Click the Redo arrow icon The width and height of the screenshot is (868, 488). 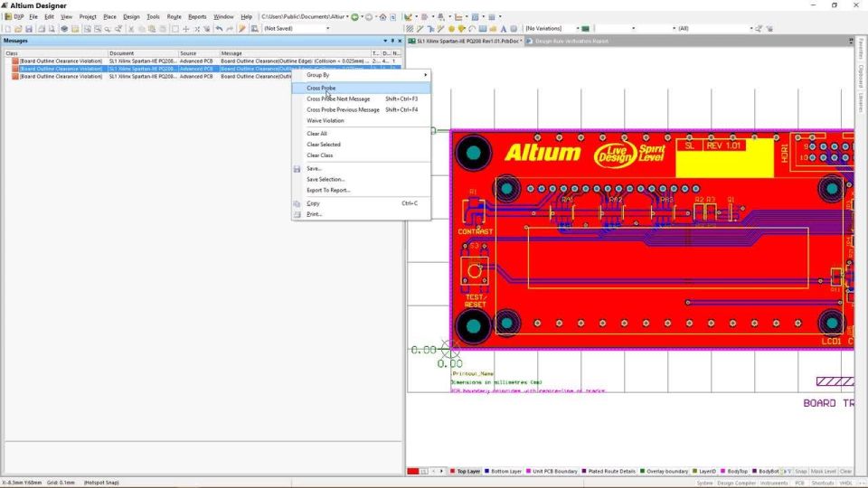click(230, 29)
